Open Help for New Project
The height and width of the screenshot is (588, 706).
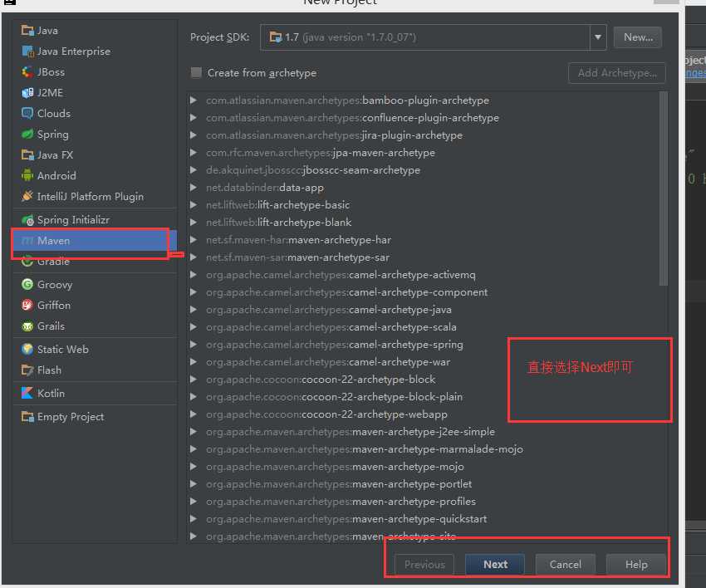point(635,564)
